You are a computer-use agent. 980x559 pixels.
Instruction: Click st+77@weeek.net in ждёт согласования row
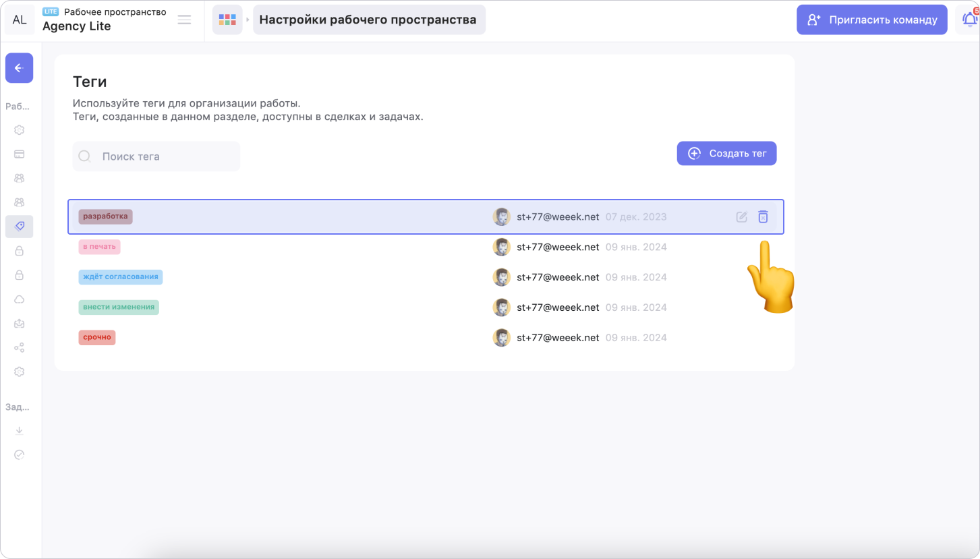558,277
